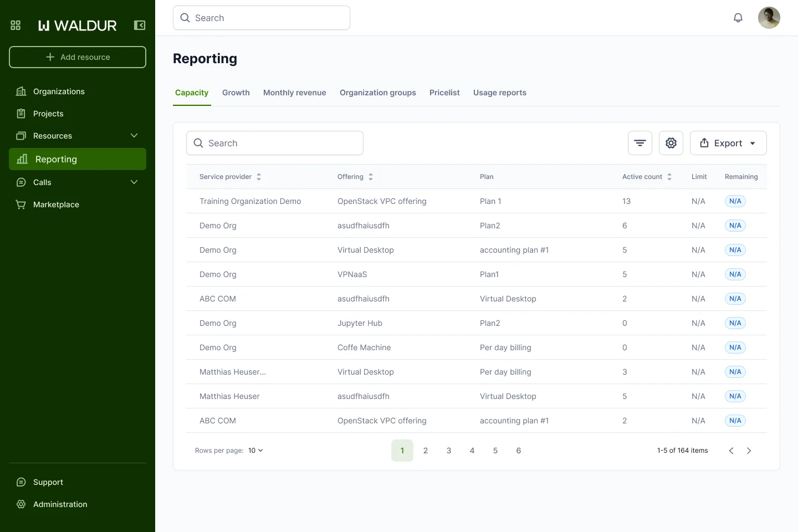Switch to Organization groups tab
The width and height of the screenshot is (798, 532).
(378, 93)
